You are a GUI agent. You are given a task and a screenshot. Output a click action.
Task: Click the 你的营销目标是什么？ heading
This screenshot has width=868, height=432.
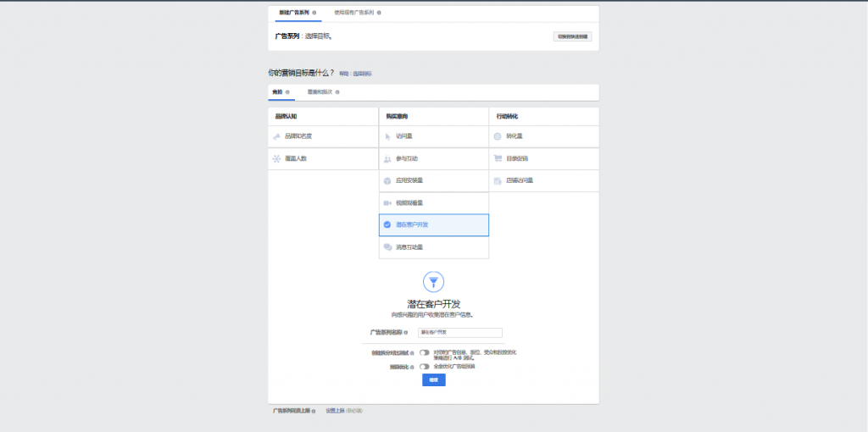[x=301, y=73]
